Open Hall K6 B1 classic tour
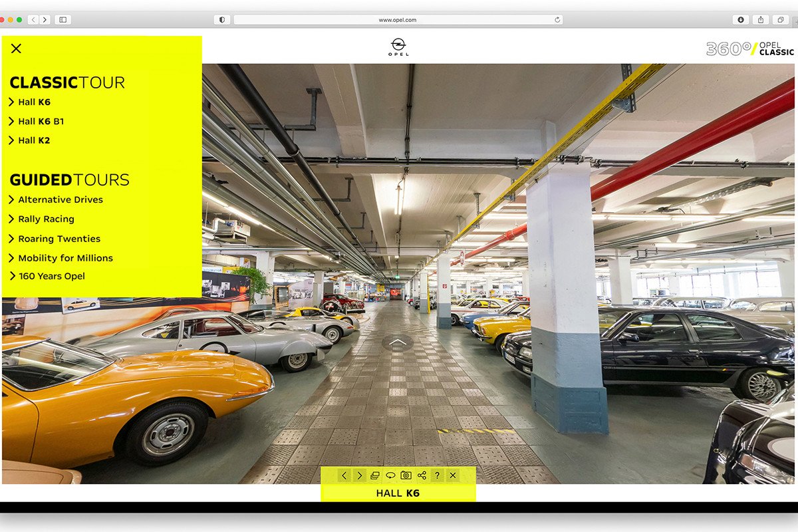Image resolution: width=798 pixels, height=532 pixels. [x=37, y=121]
